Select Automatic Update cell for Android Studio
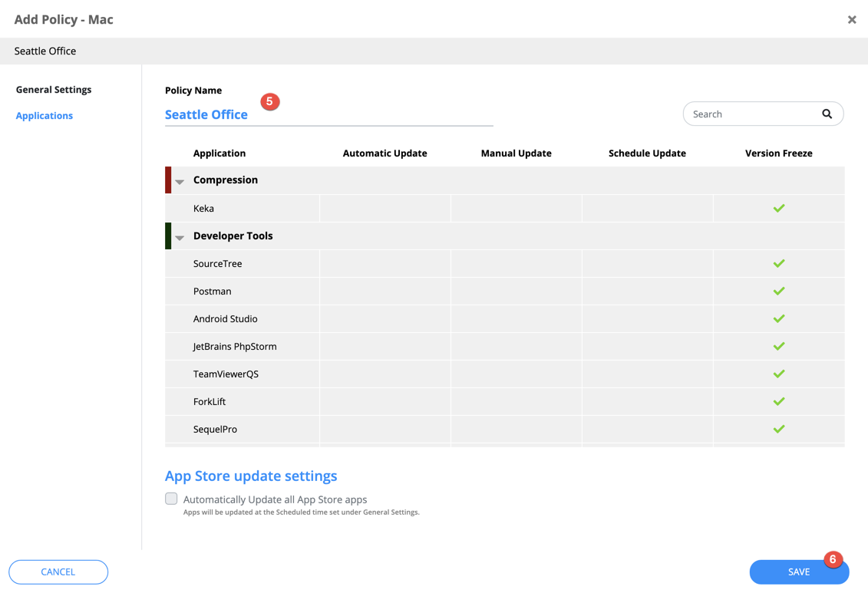Image resolution: width=868 pixels, height=593 pixels. (x=385, y=318)
